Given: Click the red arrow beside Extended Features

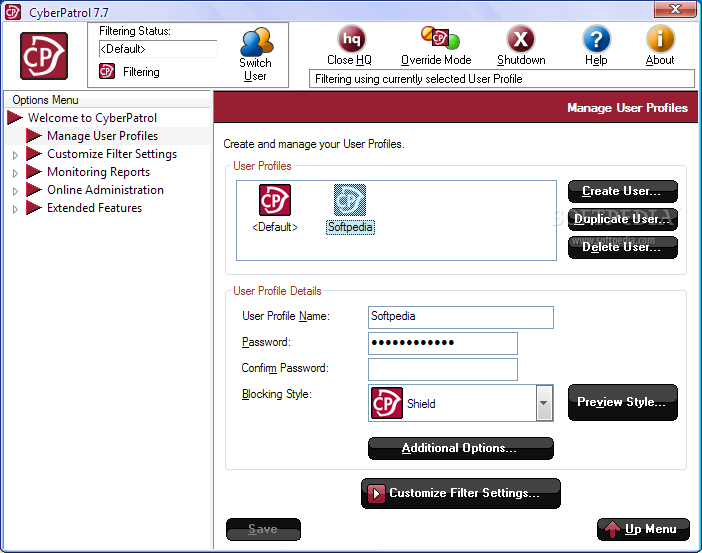Looking at the screenshot, I should [x=34, y=208].
